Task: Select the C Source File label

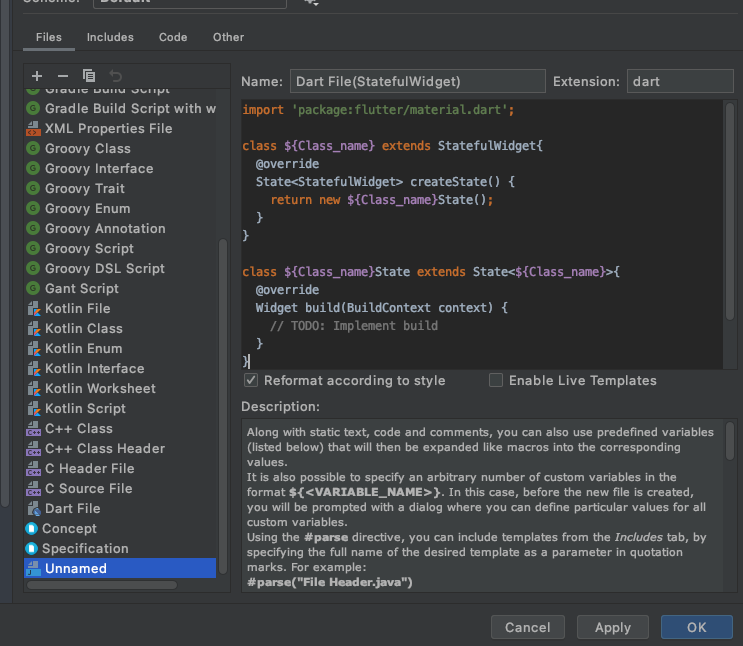Action: click(x=89, y=488)
